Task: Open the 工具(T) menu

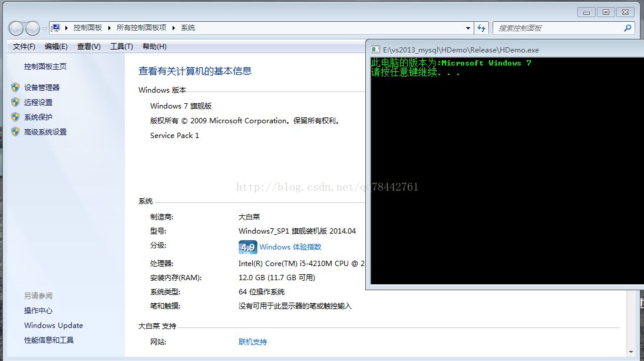Action: click(121, 47)
